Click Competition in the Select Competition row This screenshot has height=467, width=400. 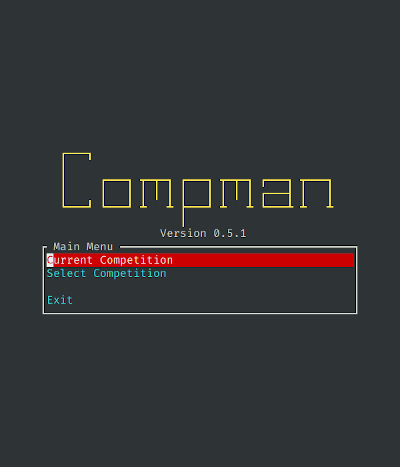click(130, 273)
